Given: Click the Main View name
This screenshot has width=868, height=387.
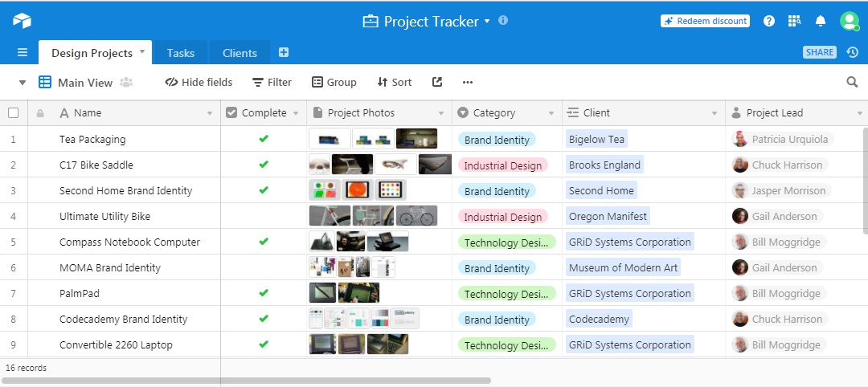Looking at the screenshot, I should pyautogui.click(x=85, y=83).
